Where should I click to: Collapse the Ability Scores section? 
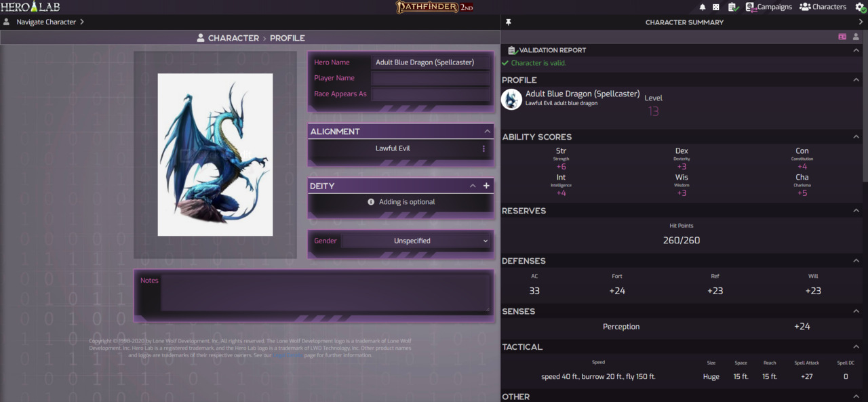click(856, 137)
